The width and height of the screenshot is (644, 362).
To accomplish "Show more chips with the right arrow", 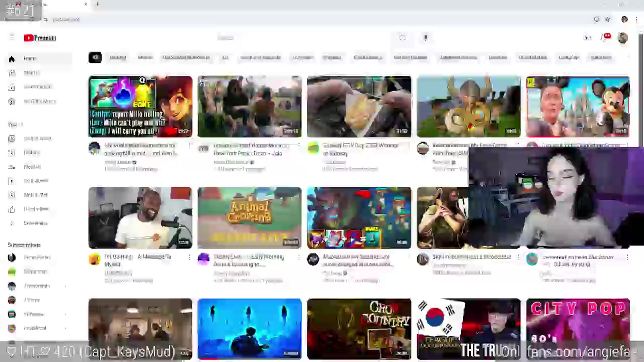I will click(629, 57).
